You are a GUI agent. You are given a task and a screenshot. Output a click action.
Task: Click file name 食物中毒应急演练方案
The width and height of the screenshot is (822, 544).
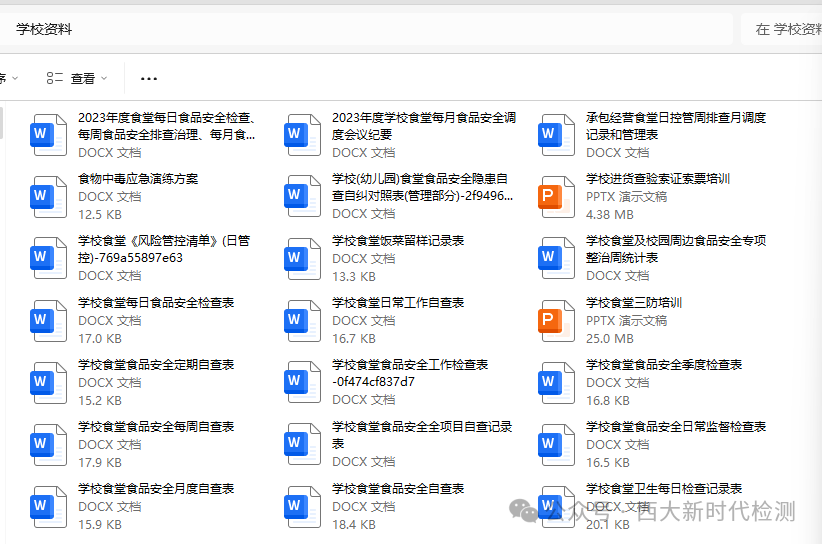tap(138, 179)
